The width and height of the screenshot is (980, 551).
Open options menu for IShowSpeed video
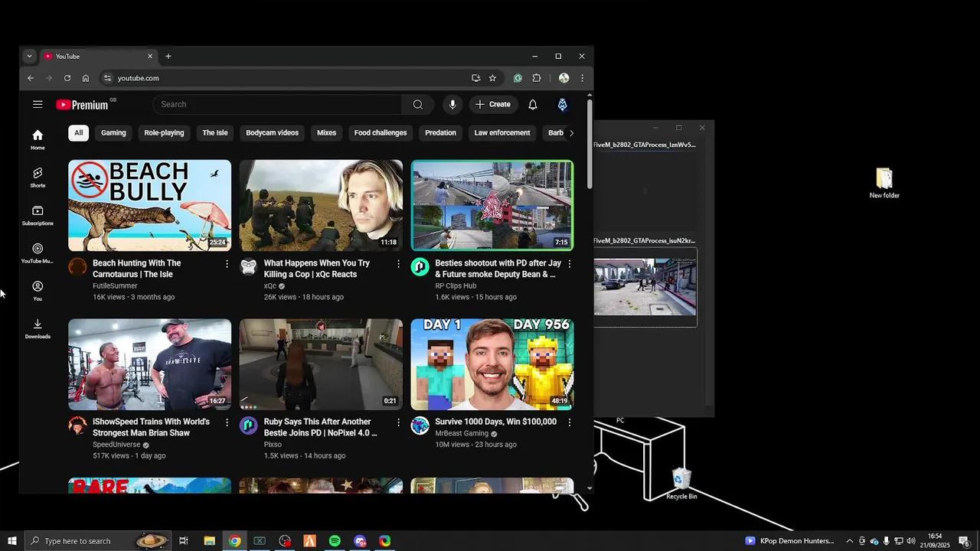(227, 422)
